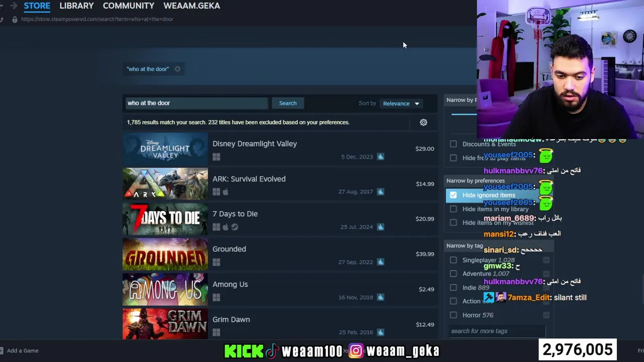
Task: Open the WEAAM.GEKA profile tab
Action: pyautogui.click(x=192, y=6)
